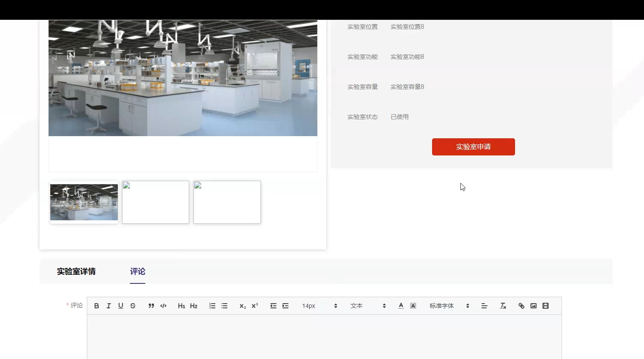
Task: Toggle subscript formatting
Action: [x=242, y=305]
